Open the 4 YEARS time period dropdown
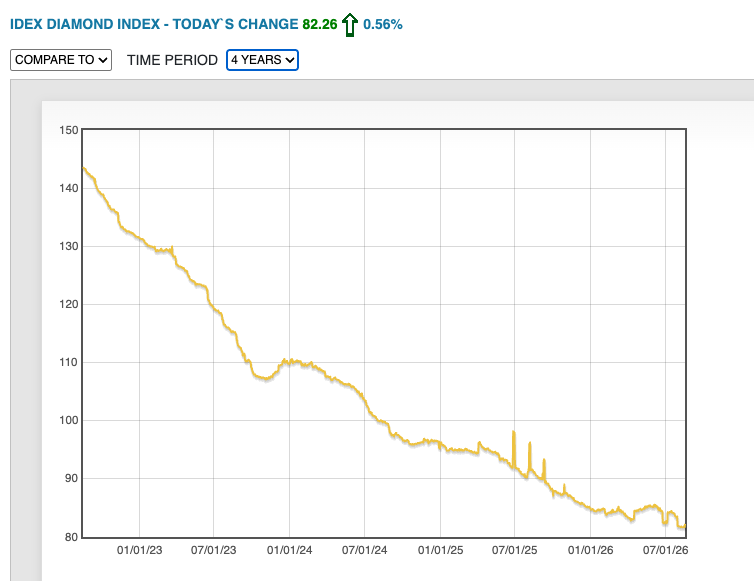The image size is (754, 581). pos(263,60)
